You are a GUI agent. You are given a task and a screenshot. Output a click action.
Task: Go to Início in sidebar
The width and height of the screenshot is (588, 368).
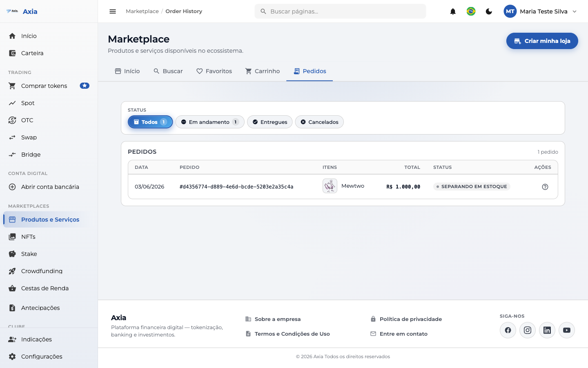49,36
